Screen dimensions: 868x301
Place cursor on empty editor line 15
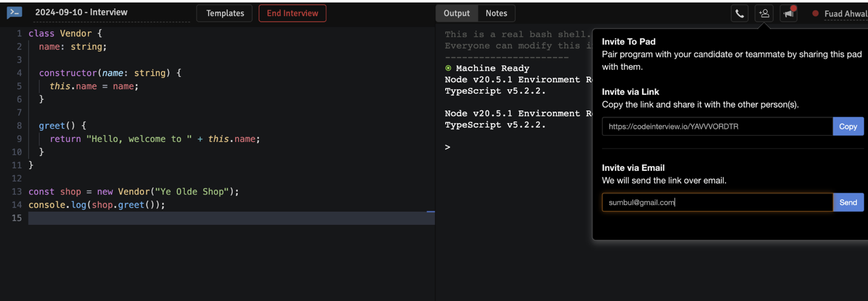pyautogui.click(x=232, y=218)
